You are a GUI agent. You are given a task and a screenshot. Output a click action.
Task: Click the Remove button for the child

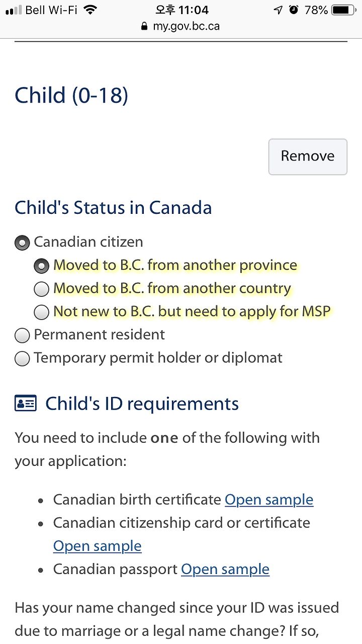coord(308,156)
